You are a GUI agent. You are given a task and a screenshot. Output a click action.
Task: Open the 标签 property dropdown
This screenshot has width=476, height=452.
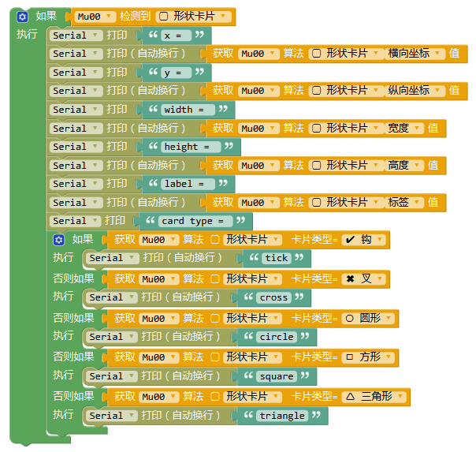403,203
